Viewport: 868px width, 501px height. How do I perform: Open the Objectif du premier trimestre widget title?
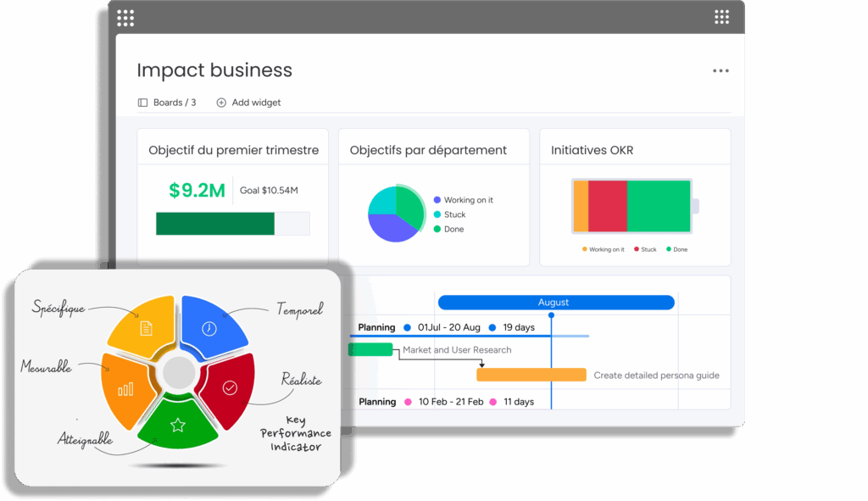[234, 150]
